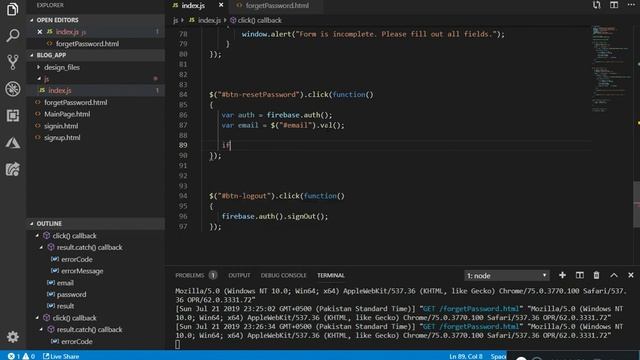The width and height of the screenshot is (640, 360).
Task: Click Ln 89, Col 8 in status bar
Action: click(466, 356)
